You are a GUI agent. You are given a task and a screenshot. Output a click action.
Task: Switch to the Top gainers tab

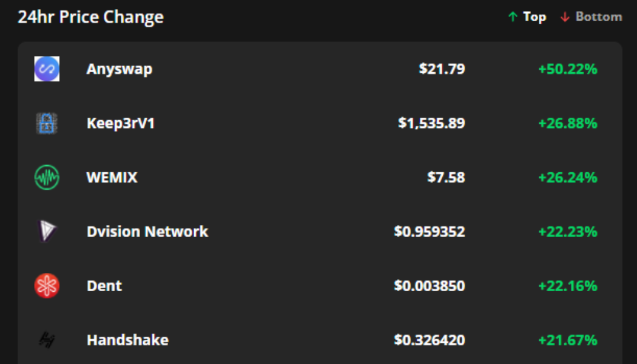tap(534, 17)
